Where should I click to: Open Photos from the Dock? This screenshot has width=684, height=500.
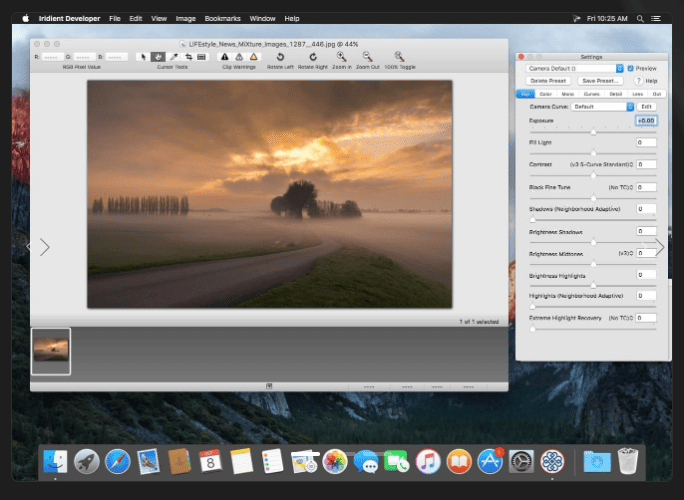pyautogui.click(x=335, y=461)
